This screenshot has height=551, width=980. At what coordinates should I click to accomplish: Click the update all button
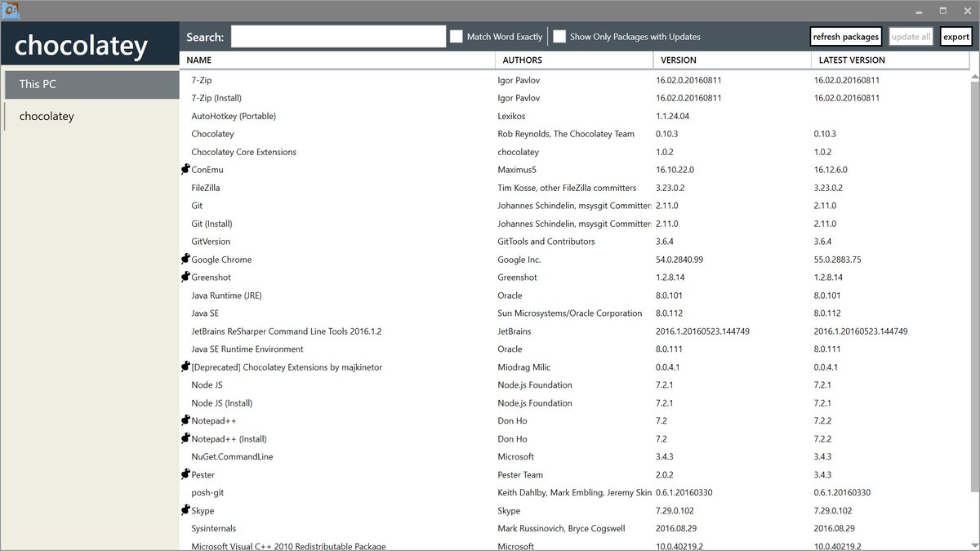pos(911,37)
